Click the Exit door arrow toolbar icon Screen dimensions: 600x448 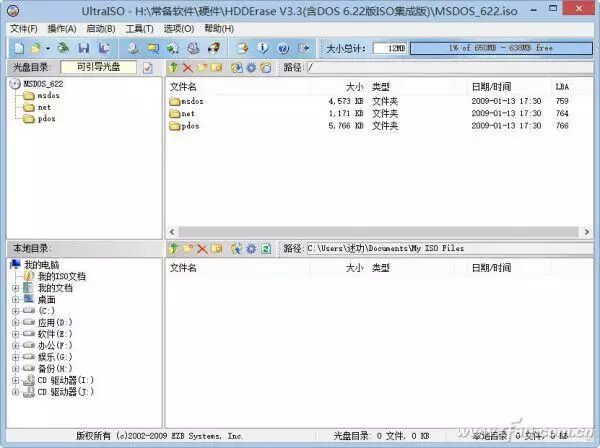click(304, 48)
